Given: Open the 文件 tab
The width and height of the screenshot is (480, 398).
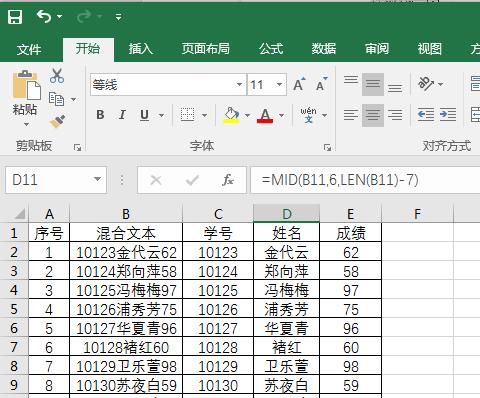Looking at the screenshot, I should [29, 49].
